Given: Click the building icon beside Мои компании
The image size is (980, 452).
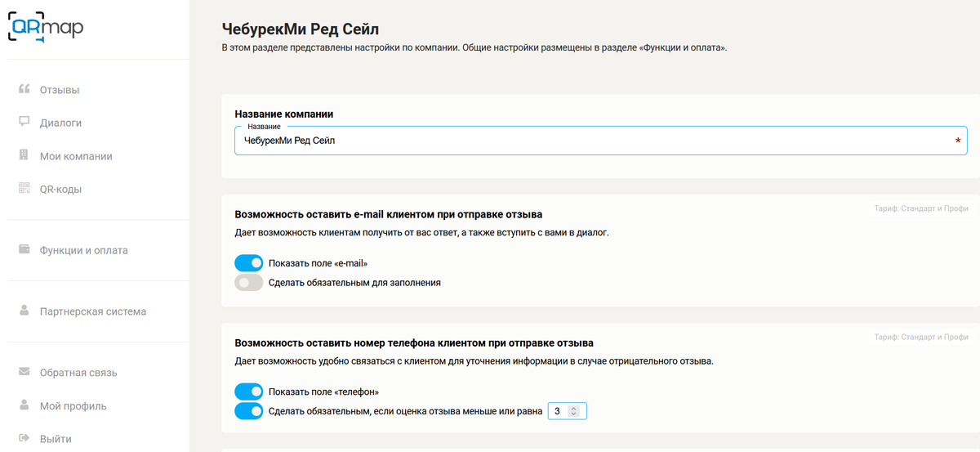Looking at the screenshot, I should [x=24, y=155].
